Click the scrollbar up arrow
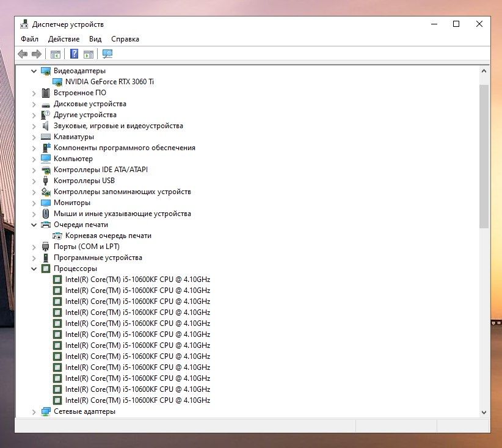This screenshot has height=448, width=502. 484,71
